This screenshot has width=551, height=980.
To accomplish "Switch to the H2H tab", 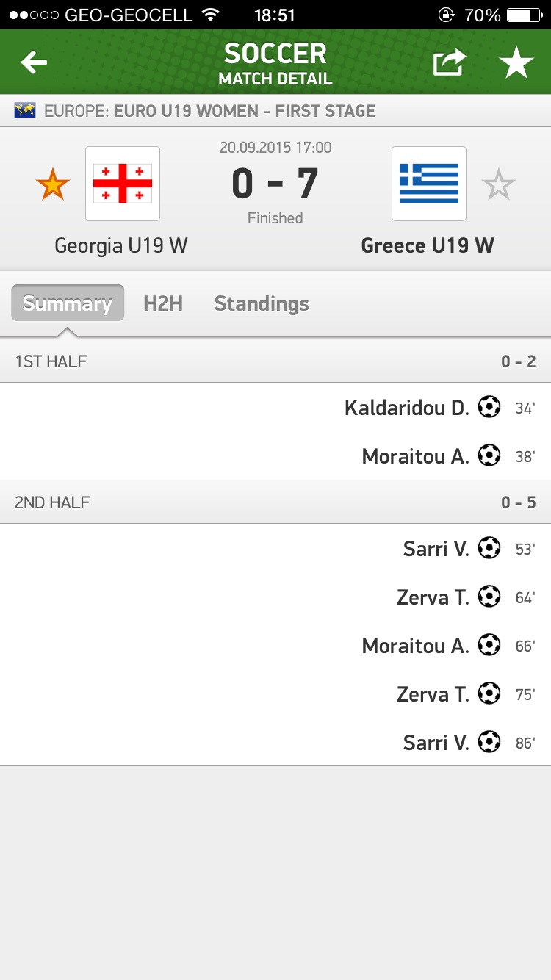I will 163,303.
